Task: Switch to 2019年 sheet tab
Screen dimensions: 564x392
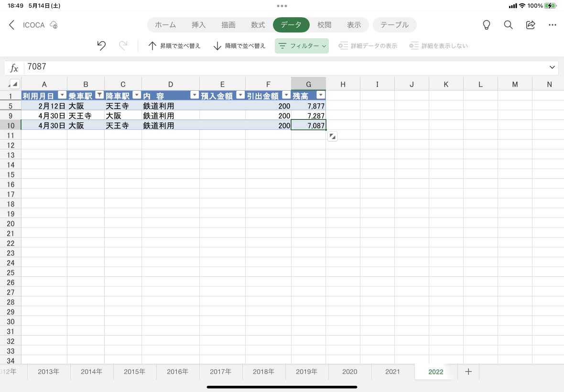Action: click(307, 371)
